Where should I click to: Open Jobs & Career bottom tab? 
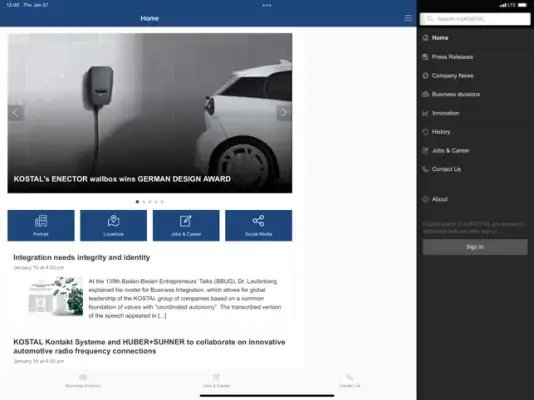point(217,381)
